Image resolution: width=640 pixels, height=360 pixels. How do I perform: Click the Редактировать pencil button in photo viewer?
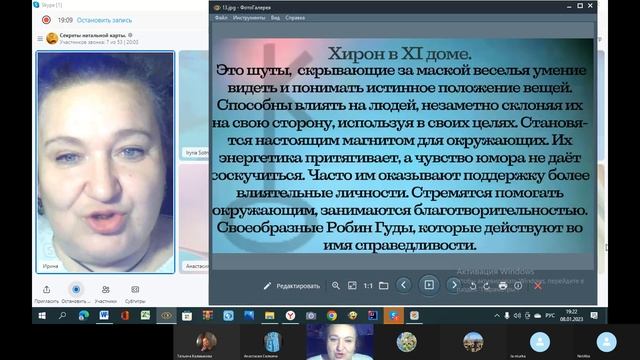pyautogui.click(x=291, y=286)
